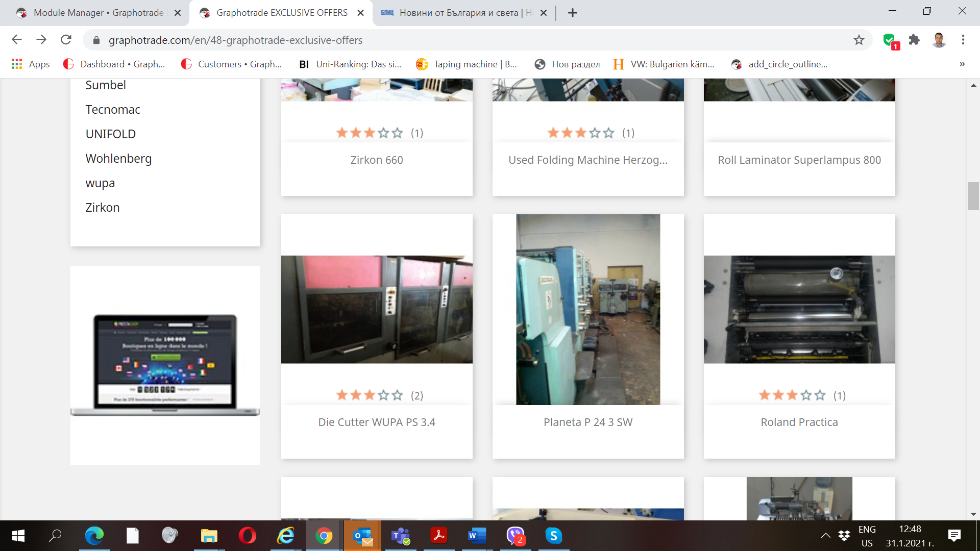View site security lock information
Screen dimensions: 980x551
pyautogui.click(x=96, y=40)
